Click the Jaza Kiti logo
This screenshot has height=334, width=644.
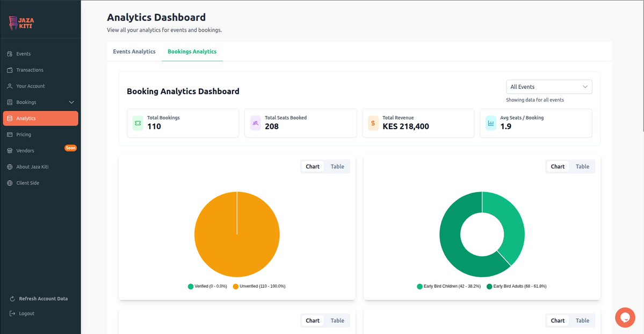(x=21, y=23)
